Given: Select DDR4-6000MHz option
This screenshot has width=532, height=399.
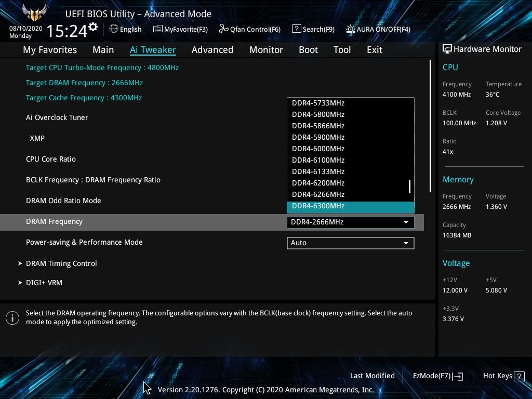Looking at the screenshot, I should pyautogui.click(x=351, y=149).
